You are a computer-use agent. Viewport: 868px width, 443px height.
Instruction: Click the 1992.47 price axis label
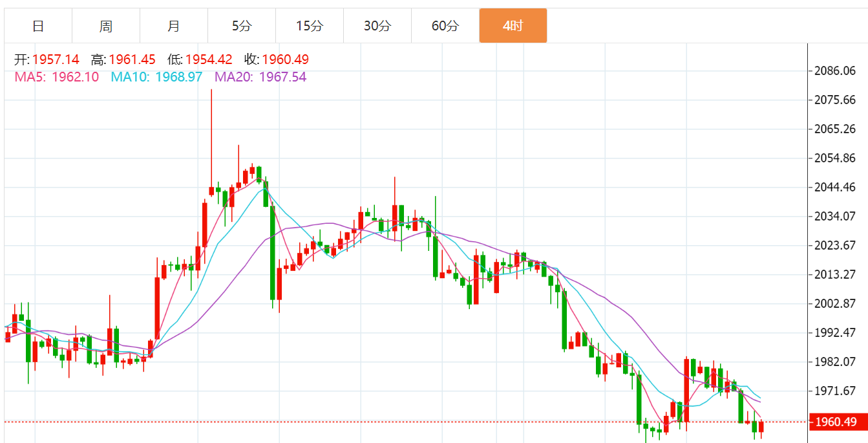[836, 333]
